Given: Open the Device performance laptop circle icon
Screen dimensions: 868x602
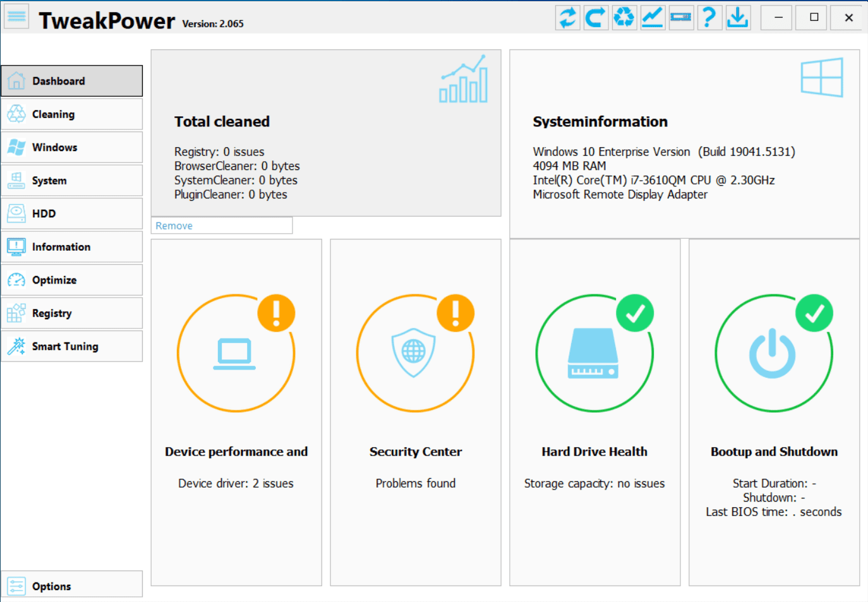Looking at the screenshot, I should (236, 353).
